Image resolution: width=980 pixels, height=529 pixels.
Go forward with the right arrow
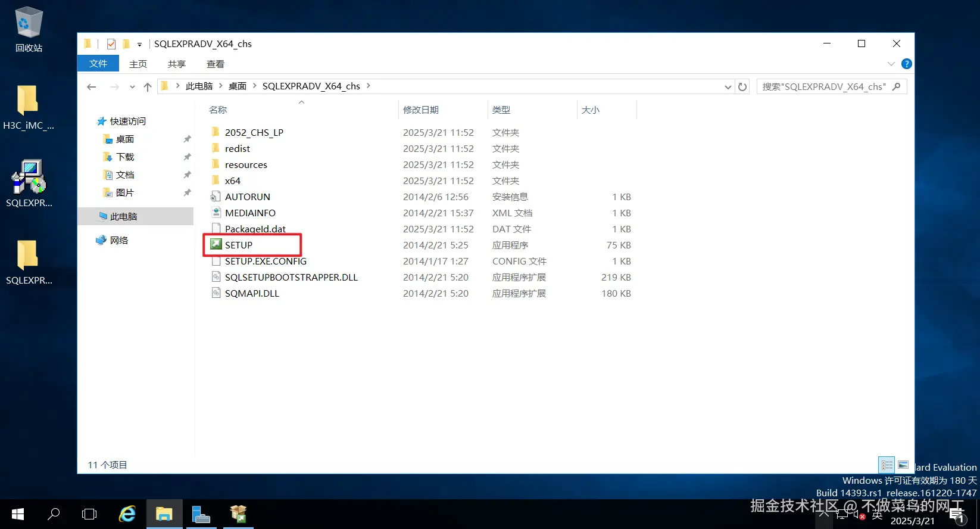[114, 86]
